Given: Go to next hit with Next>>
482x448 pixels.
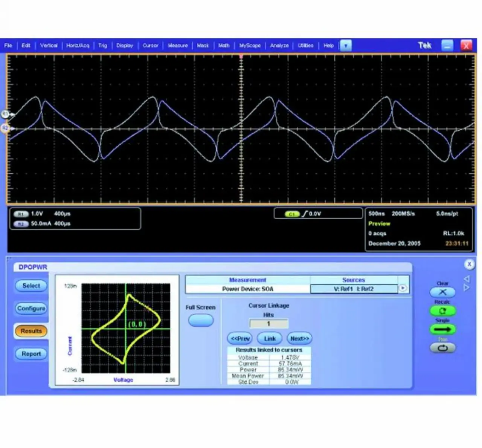Looking at the screenshot, I should (x=300, y=338).
